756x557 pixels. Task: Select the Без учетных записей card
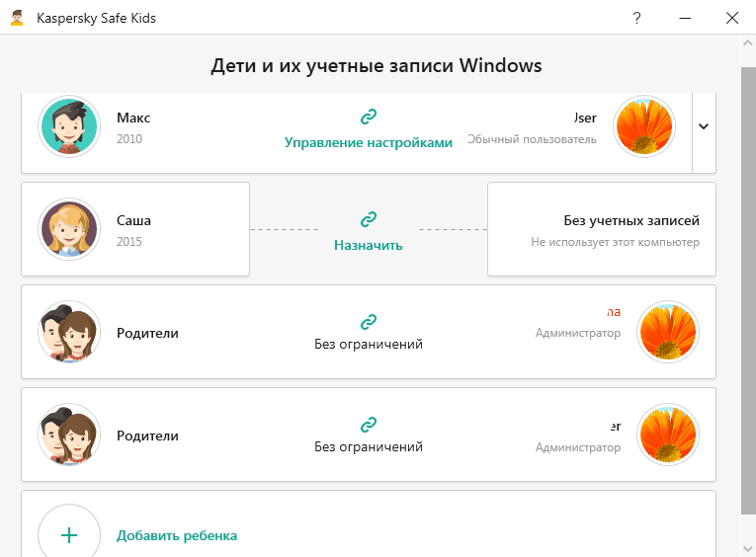click(601, 229)
